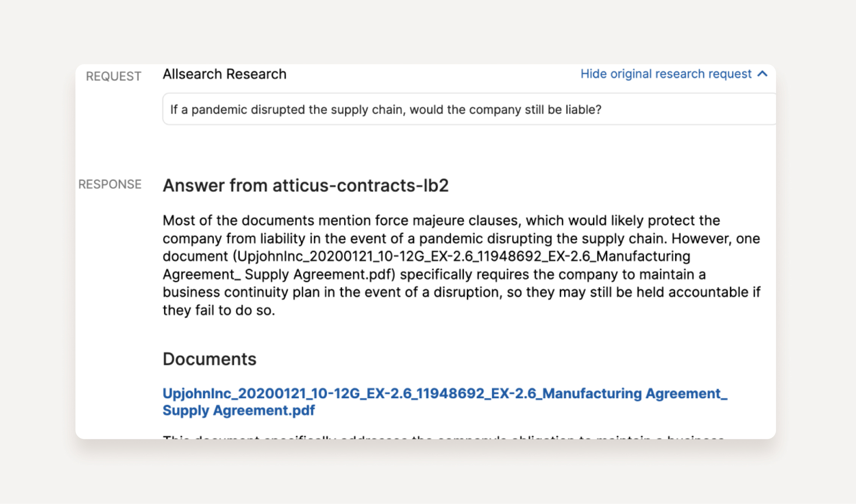Click the pandemic supply chain question field

tap(469, 110)
